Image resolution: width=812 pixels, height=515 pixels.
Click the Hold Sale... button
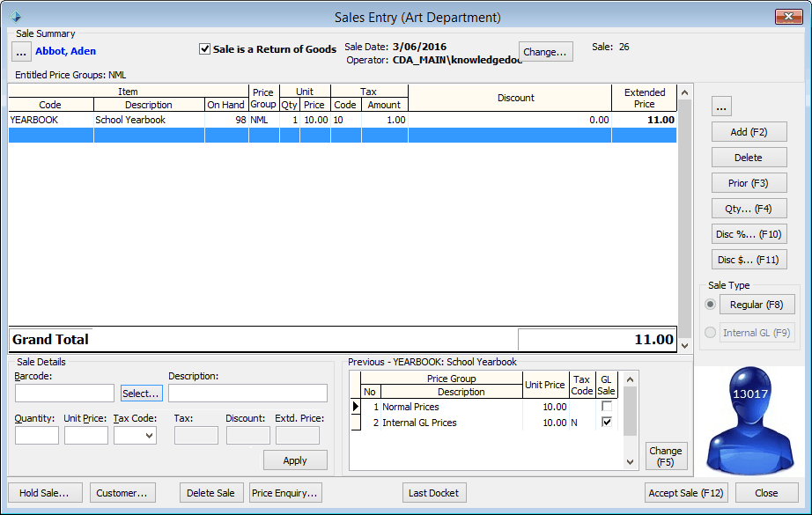45,493
